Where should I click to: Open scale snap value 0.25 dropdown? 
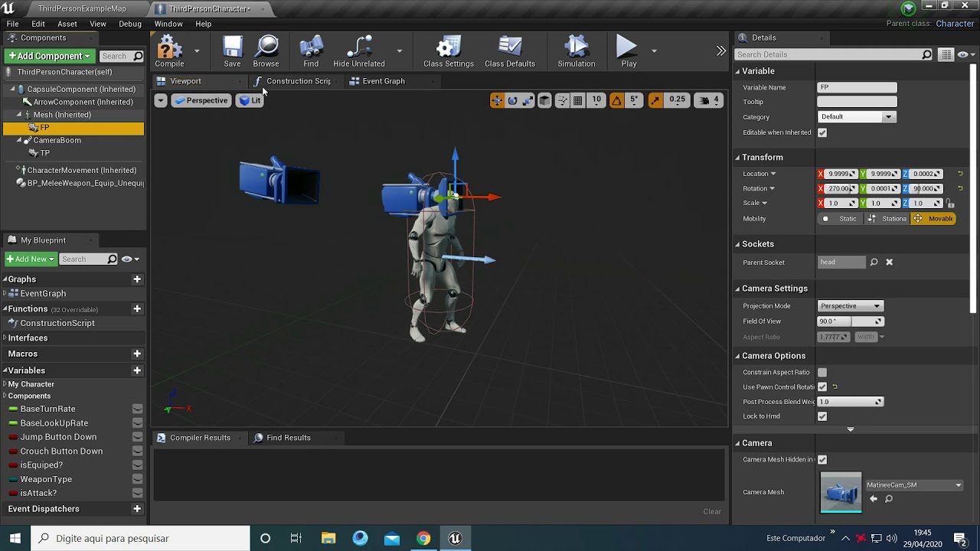click(677, 100)
